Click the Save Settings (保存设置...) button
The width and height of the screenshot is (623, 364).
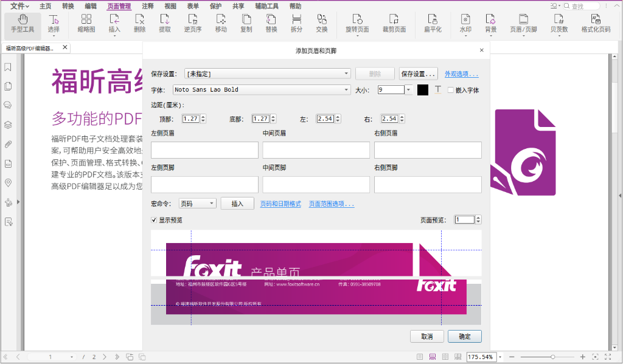(419, 74)
